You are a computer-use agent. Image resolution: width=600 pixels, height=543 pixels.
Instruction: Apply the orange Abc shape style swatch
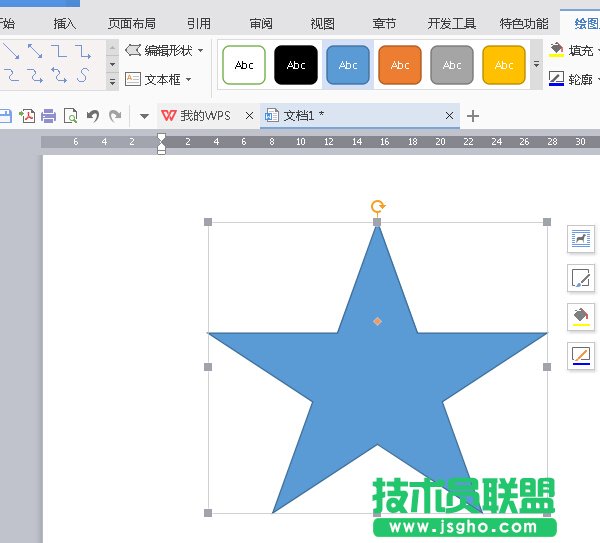tap(400, 65)
